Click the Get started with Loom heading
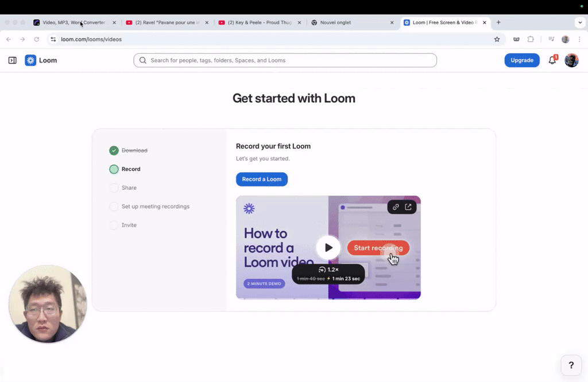Viewport: 588px width, 382px height. pos(293,99)
